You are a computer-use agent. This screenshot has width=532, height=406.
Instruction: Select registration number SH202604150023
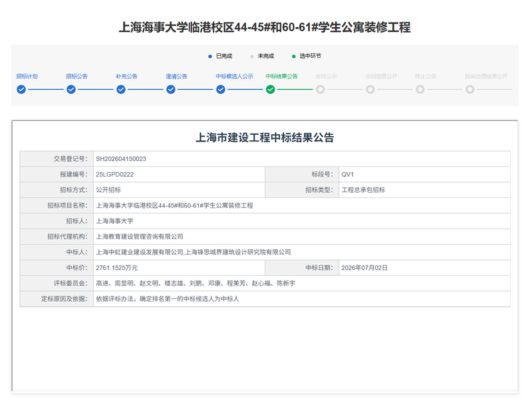click(x=121, y=159)
